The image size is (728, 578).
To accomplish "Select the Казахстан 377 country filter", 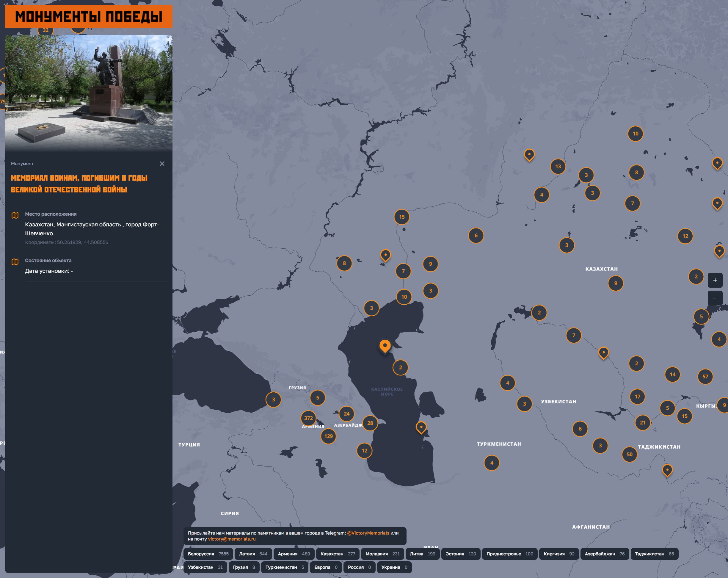I will coord(337,554).
